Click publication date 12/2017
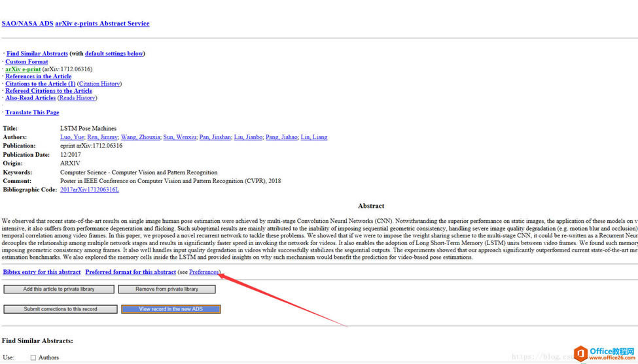The width and height of the screenshot is (638, 364). [x=71, y=155]
